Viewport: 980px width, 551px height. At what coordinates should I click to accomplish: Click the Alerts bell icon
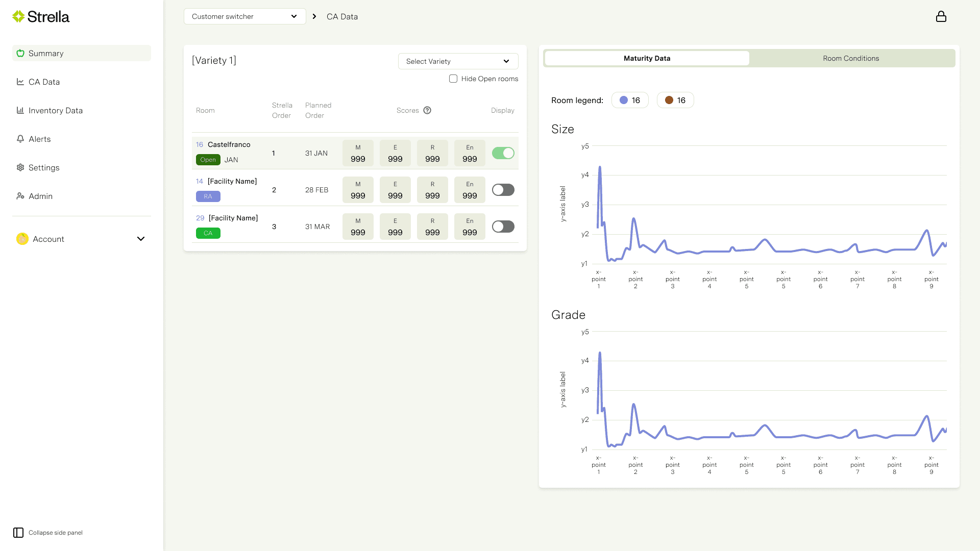click(20, 139)
